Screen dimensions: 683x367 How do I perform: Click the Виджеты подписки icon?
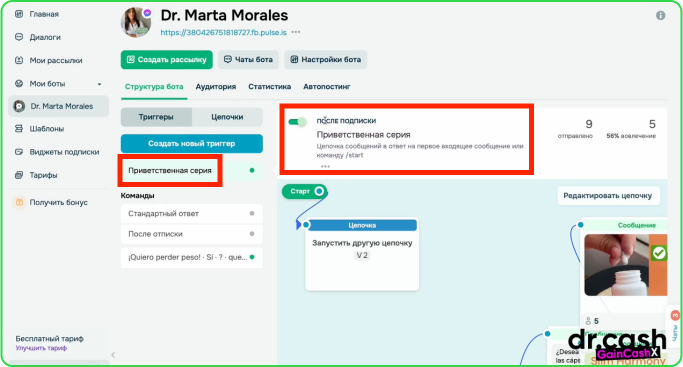pos(19,152)
